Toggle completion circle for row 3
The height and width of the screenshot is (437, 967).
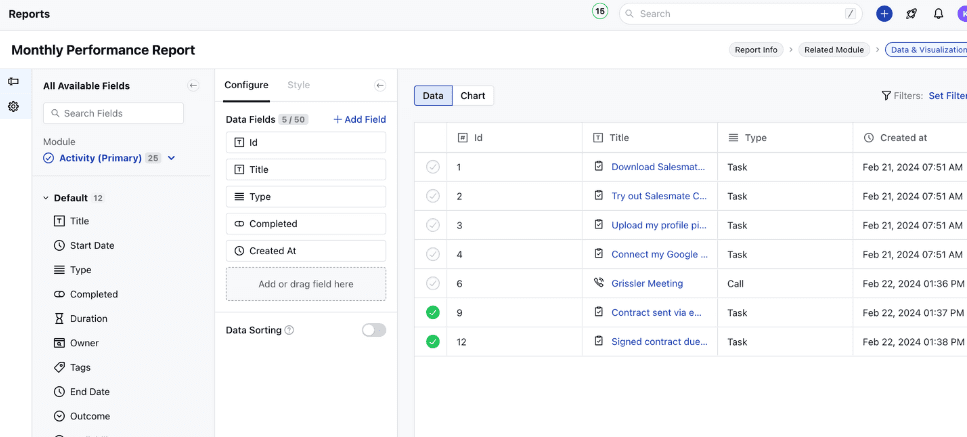click(433, 225)
